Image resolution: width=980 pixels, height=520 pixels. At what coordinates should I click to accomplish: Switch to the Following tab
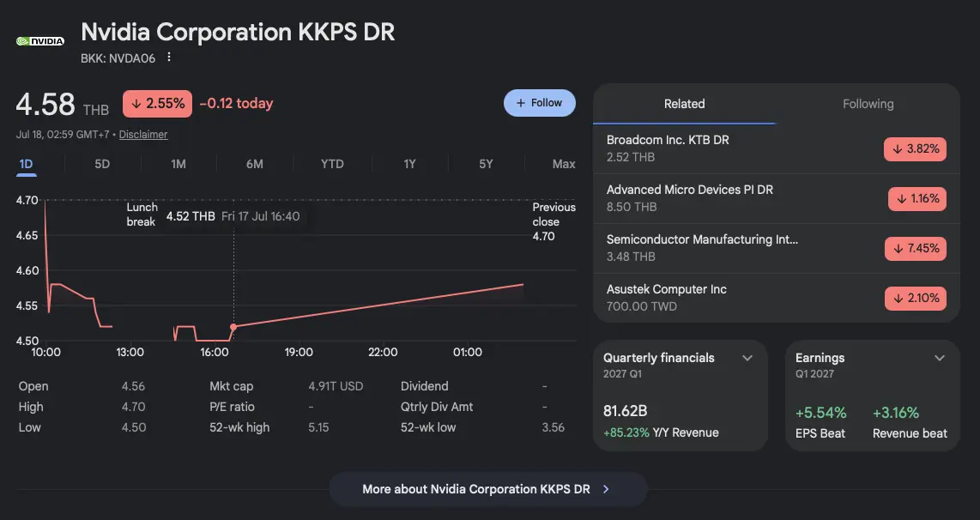click(868, 104)
